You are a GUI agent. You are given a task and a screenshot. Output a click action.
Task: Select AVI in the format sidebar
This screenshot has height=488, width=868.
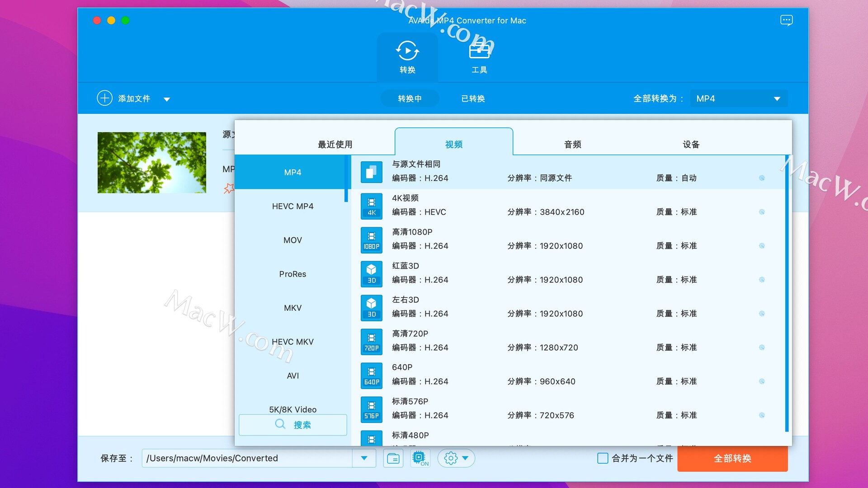coord(292,375)
